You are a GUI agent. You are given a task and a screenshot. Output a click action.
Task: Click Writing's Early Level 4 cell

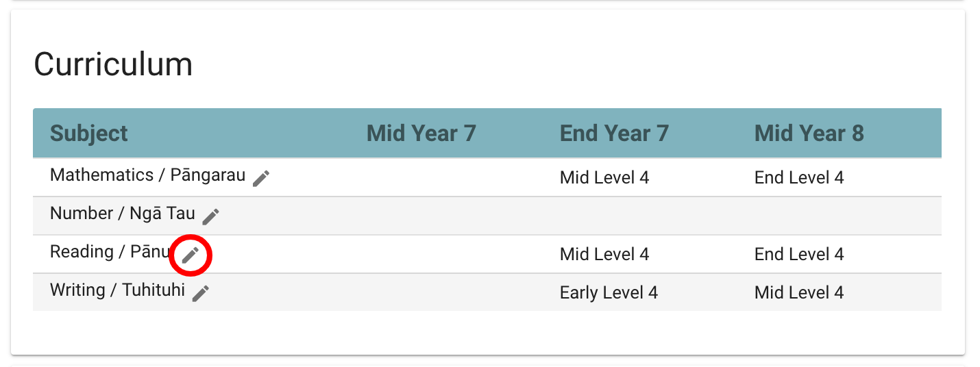(608, 293)
